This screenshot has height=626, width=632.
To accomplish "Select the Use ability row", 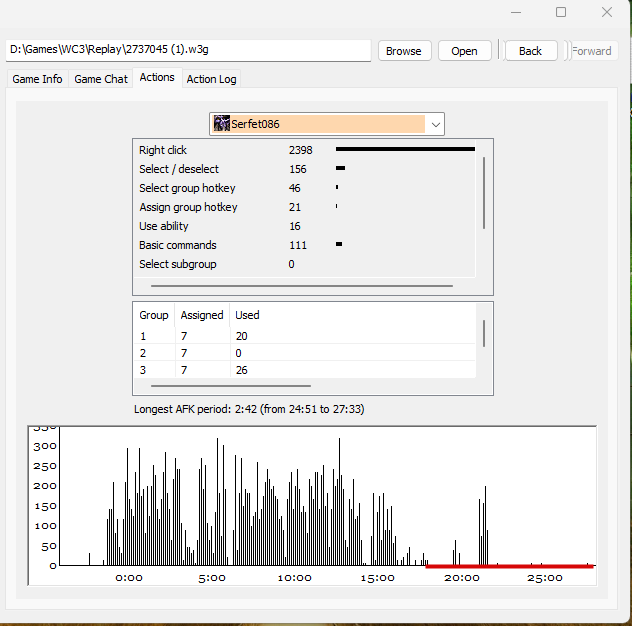I will point(304,226).
